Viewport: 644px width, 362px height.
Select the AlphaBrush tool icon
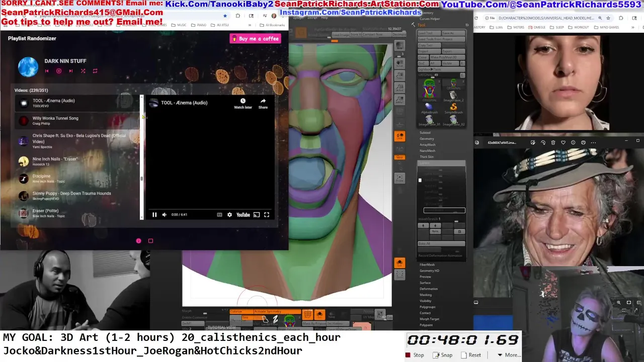pyautogui.click(x=429, y=109)
